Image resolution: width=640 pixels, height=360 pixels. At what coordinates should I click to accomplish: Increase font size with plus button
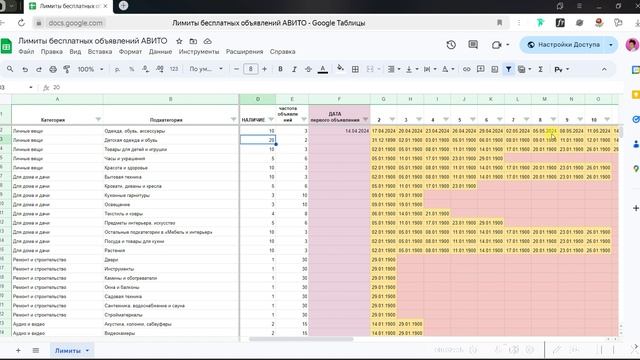[x=264, y=69]
